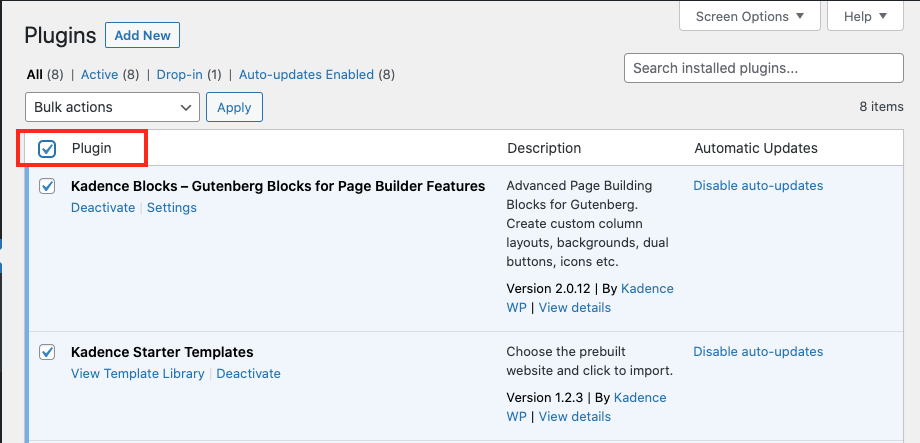Click the Plugins page heading
Image resolution: width=920 pixels, height=443 pixels.
click(x=60, y=35)
